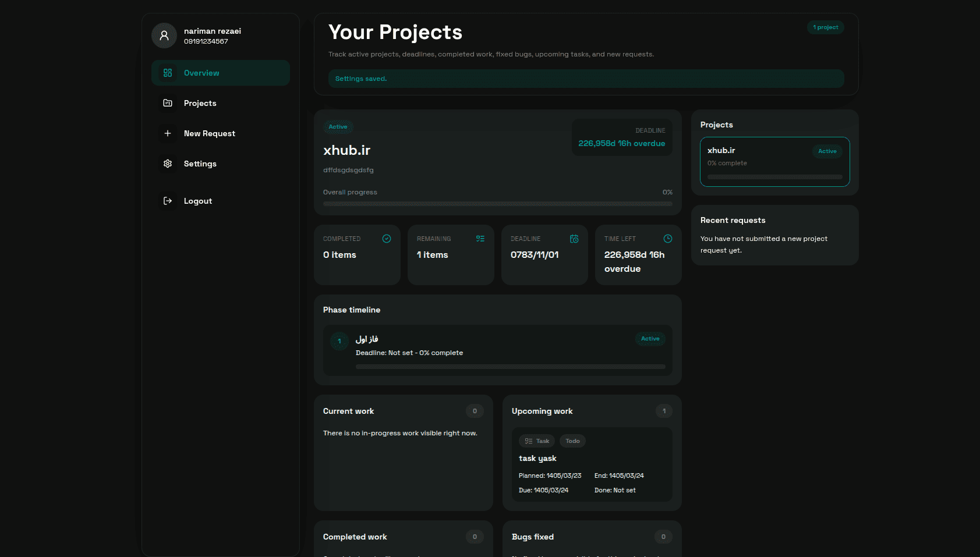
Task: Click the '226,958d 16h overdue' time left value
Action: click(635, 262)
